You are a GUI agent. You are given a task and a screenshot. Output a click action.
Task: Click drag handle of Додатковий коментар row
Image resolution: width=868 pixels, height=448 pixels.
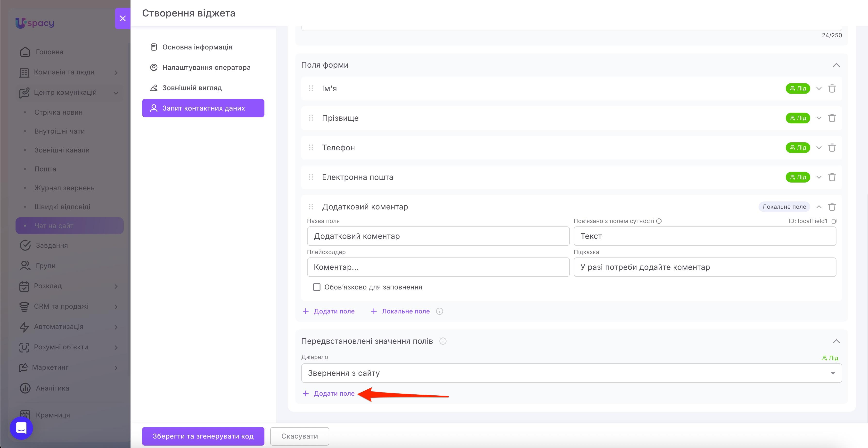311,207
